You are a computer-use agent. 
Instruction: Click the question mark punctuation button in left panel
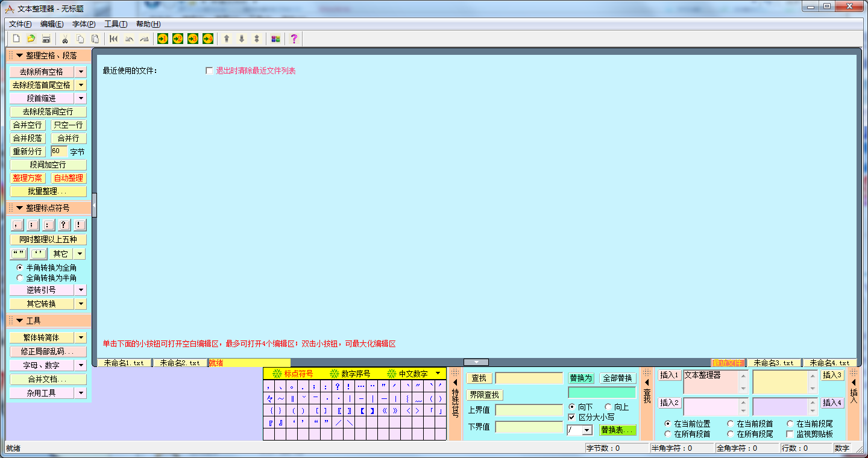tap(64, 225)
